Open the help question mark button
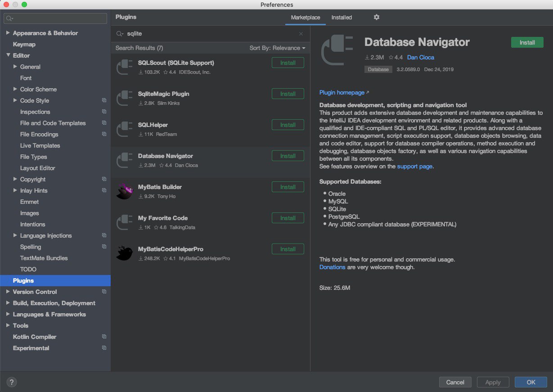The image size is (553, 392). click(12, 382)
